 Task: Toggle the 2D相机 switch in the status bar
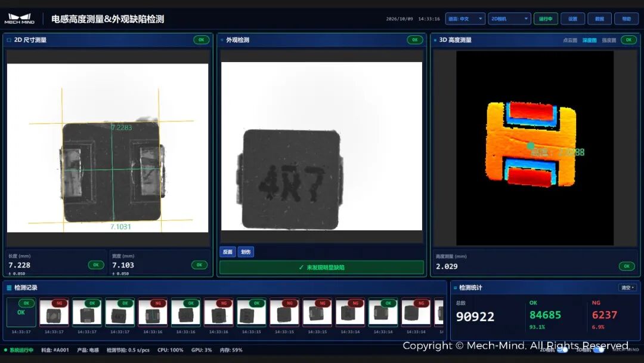[563, 350]
